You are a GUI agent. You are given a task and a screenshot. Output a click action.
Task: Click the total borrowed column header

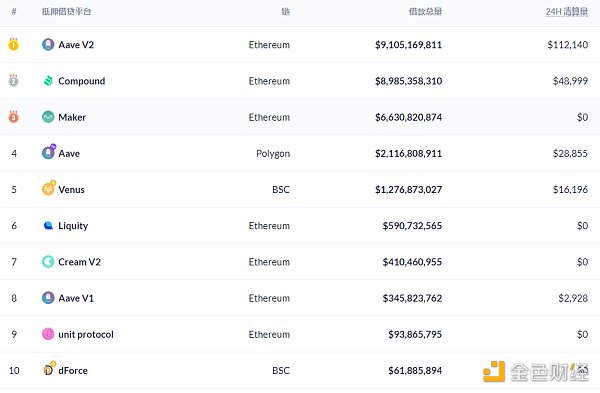(x=425, y=11)
